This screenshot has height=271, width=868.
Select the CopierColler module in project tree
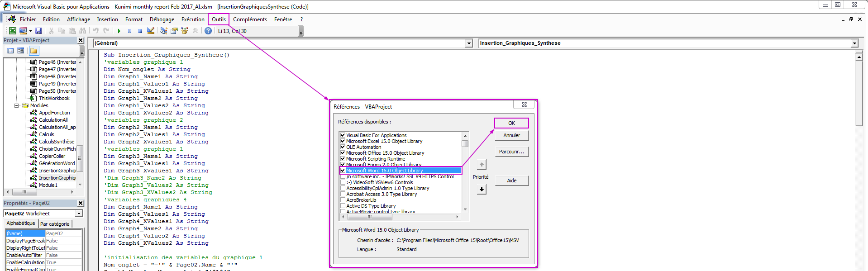[52, 156]
